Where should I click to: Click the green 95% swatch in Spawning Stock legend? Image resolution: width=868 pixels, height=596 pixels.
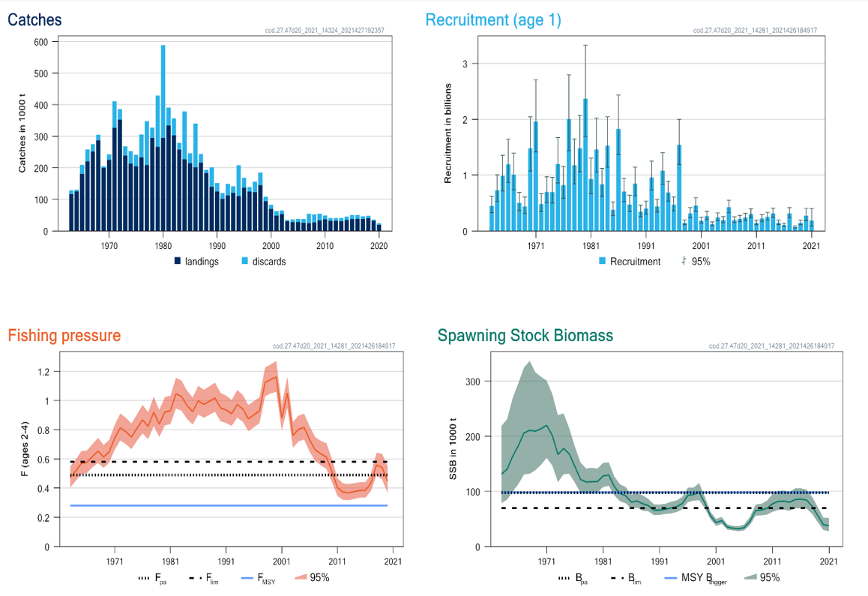point(751,578)
